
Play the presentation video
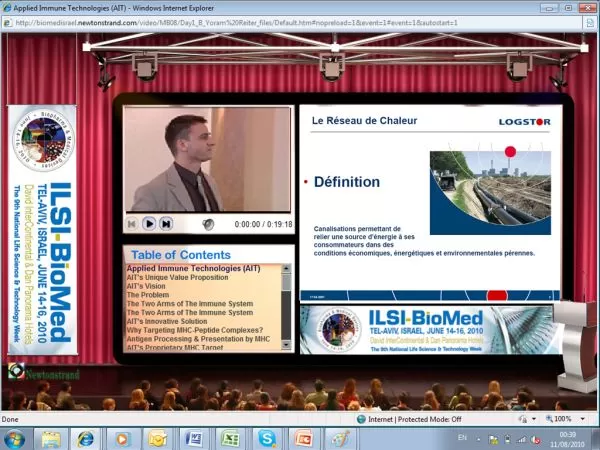pyautogui.click(x=149, y=223)
